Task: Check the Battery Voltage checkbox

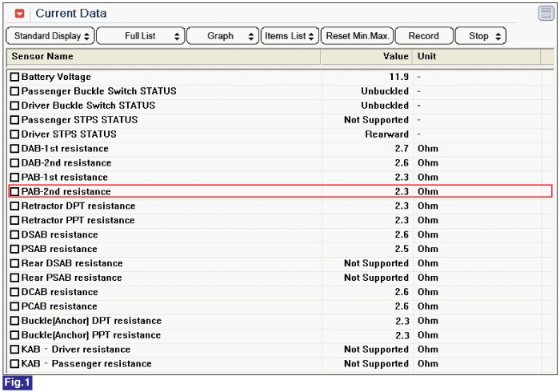Action: 14,77
